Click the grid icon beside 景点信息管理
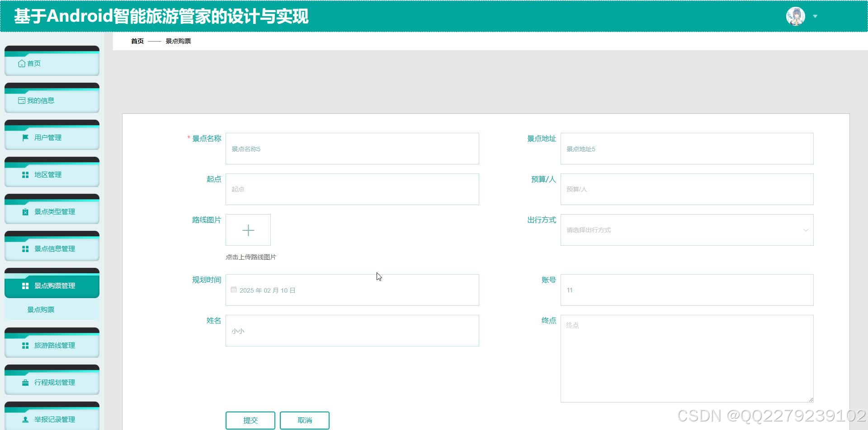Screen dimensions: 868x430 25,249
